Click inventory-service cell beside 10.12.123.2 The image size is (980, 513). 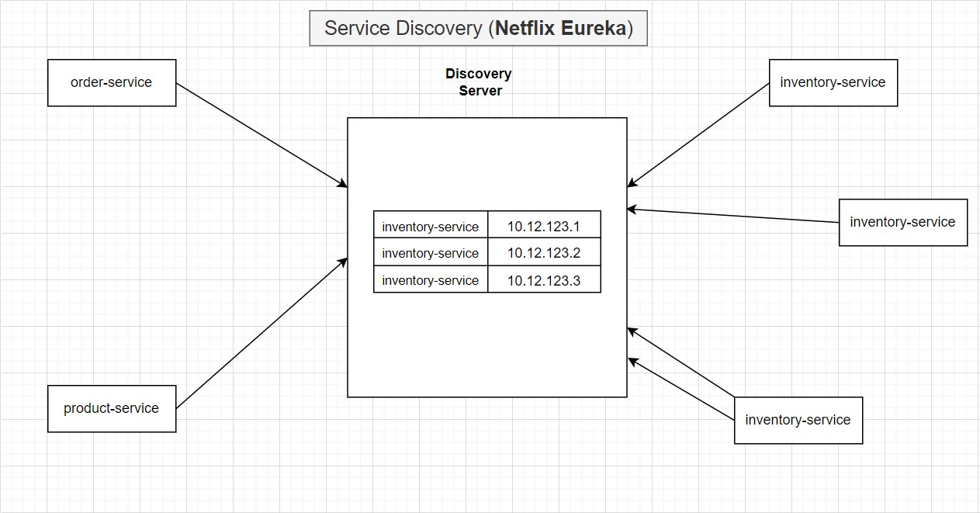(x=431, y=251)
